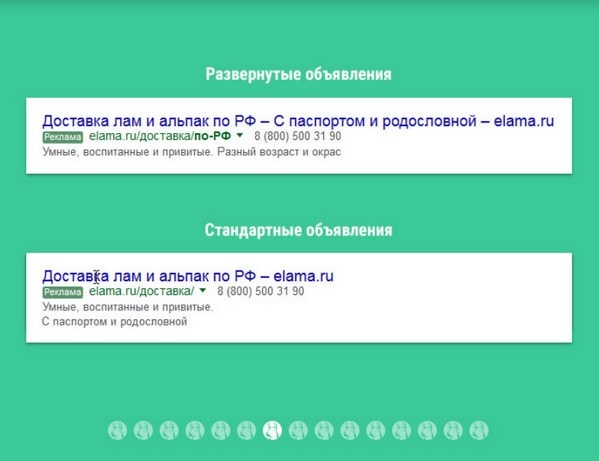The image size is (599, 461).
Task: Open the standard ad headline Доставка лам и альпак
Action: coord(188,276)
